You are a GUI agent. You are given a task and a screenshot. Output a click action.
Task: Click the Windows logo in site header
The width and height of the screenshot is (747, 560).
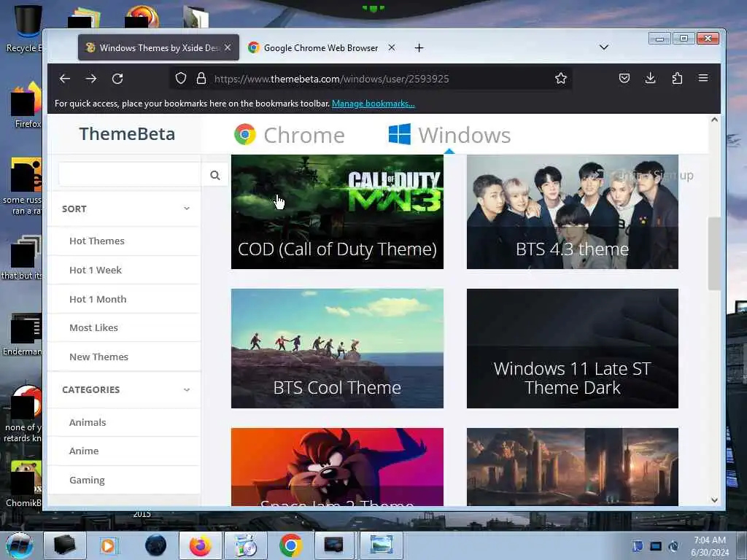coord(399,134)
